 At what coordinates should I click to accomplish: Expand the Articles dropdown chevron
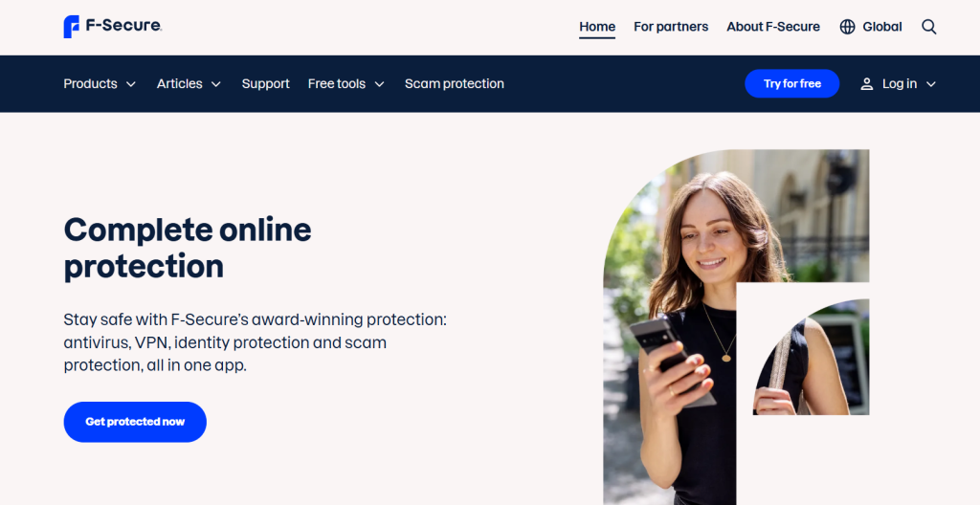tap(215, 84)
